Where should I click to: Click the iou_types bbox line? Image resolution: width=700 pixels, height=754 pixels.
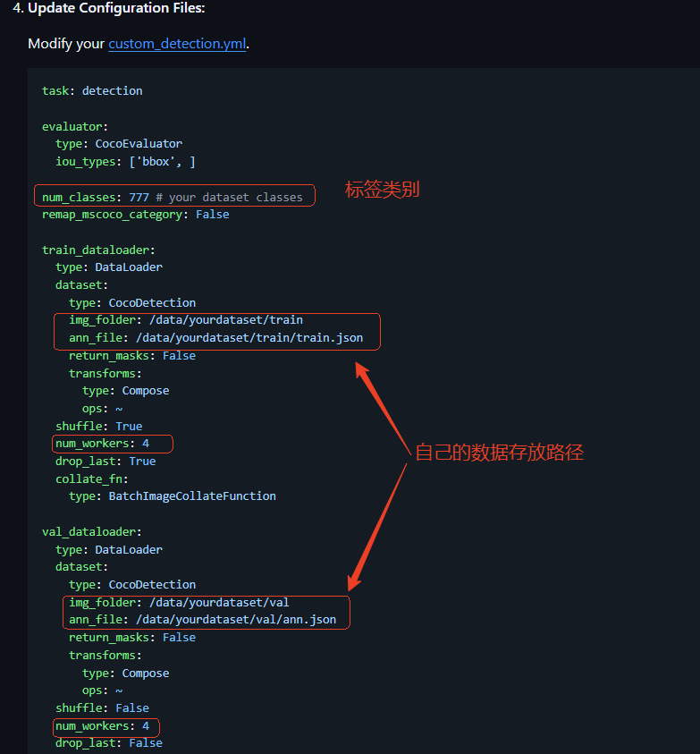(125, 162)
